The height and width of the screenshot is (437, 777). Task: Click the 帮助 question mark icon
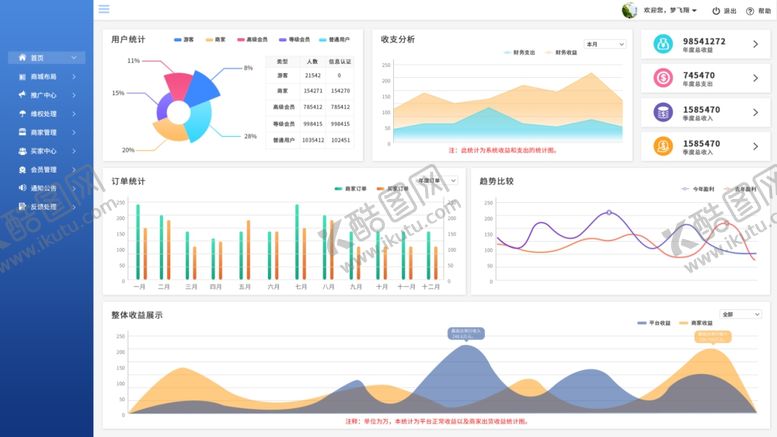click(749, 10)
